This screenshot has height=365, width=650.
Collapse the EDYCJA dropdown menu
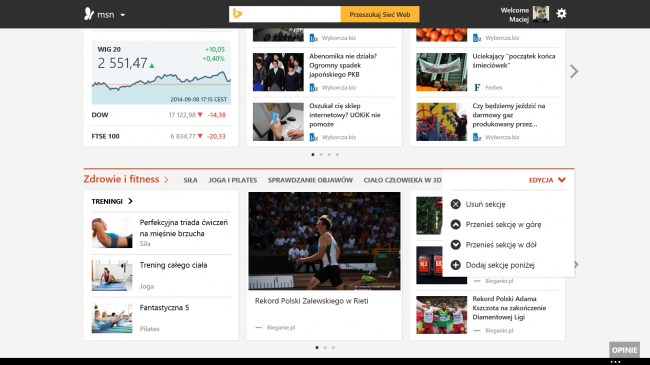[547, 180]
